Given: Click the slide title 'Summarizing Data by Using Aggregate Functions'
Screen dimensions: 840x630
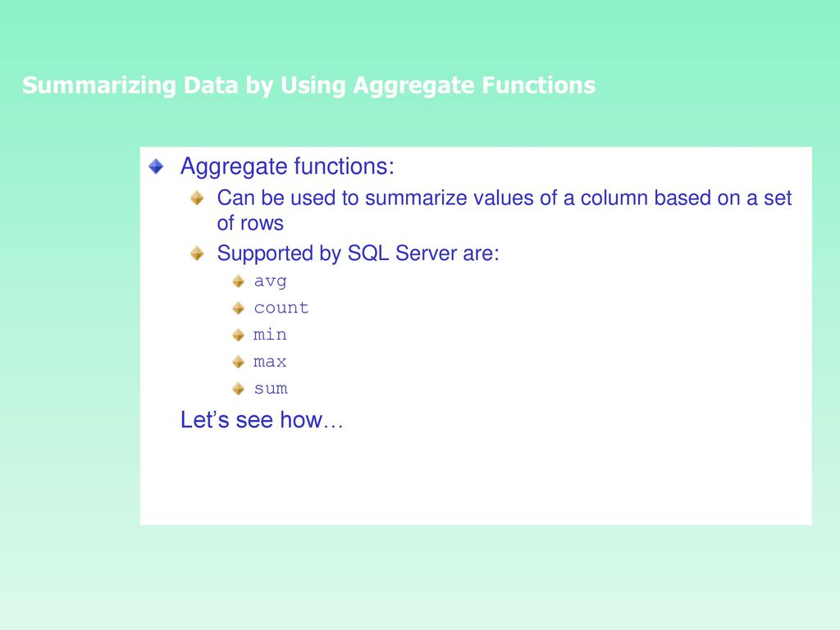Looking at the screenshot, I should tap(308, 85).
